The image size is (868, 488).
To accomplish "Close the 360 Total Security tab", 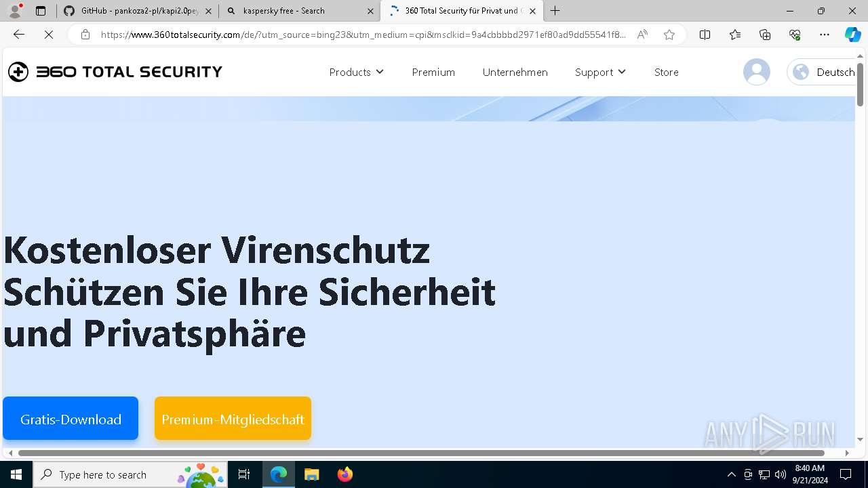I will tap(532, 11).
